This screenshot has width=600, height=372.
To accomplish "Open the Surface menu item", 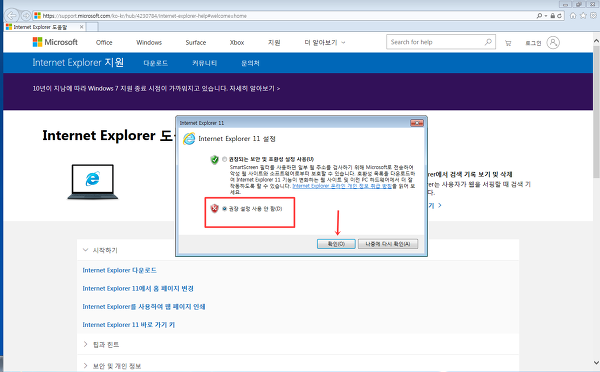I will 196,42.
